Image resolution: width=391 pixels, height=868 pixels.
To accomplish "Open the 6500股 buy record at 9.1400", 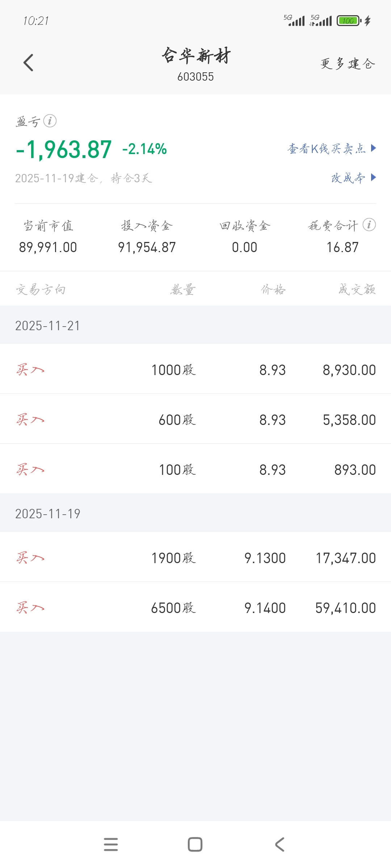I will tap(195, 608).
